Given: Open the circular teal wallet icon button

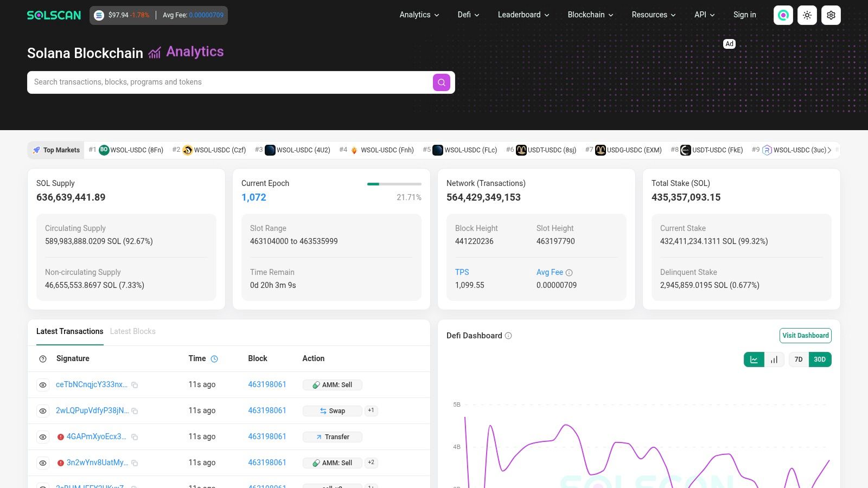Looking at the screenshot, I should click(783, 15).
